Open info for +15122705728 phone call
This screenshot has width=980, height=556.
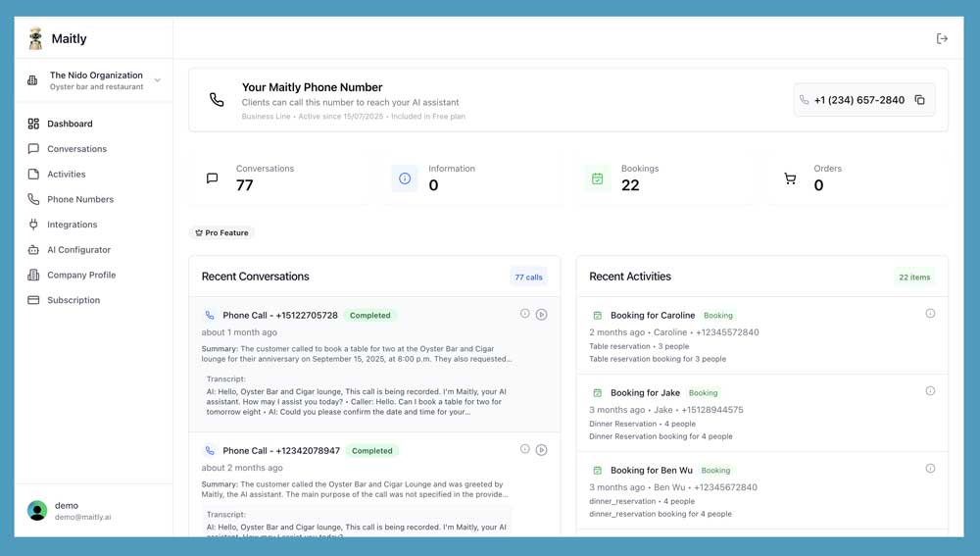525,314
